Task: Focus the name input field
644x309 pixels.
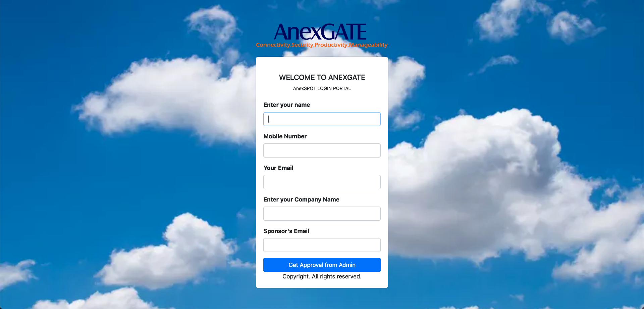Action: (x=322, y=119)
